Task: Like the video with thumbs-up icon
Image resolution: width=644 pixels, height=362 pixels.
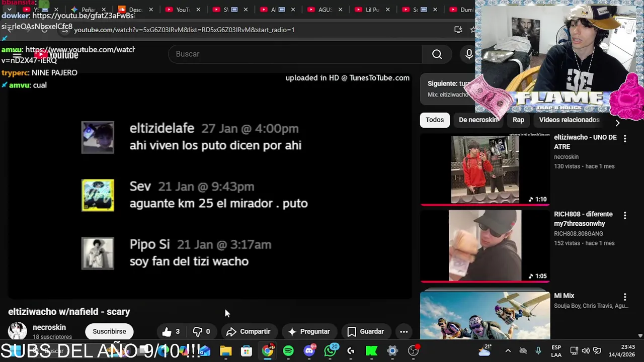Action: pyautogui.click(x=171, y=331)
